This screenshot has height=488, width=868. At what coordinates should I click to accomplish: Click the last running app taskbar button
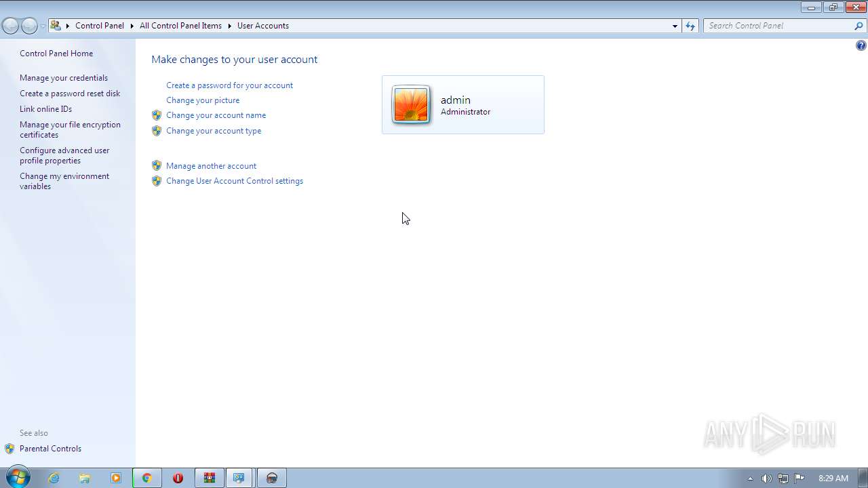(272, 478)
